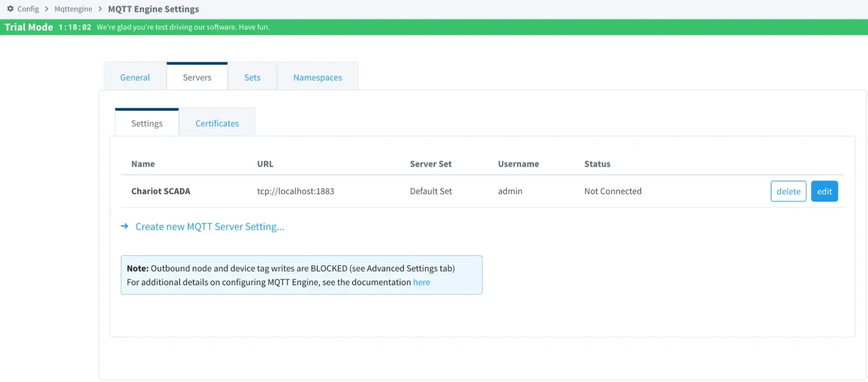Switch to the Sets tab
868x382 pixels.
point(252,77)
